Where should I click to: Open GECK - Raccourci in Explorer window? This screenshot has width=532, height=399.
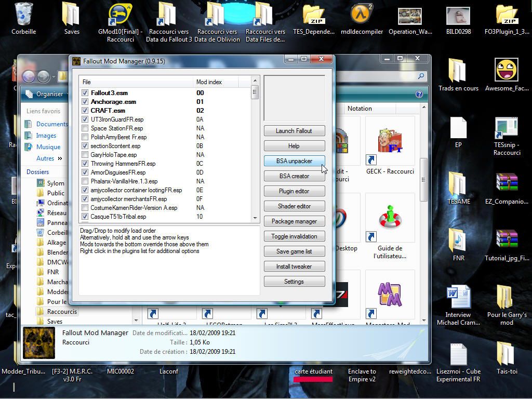click(x=390, y=146)
